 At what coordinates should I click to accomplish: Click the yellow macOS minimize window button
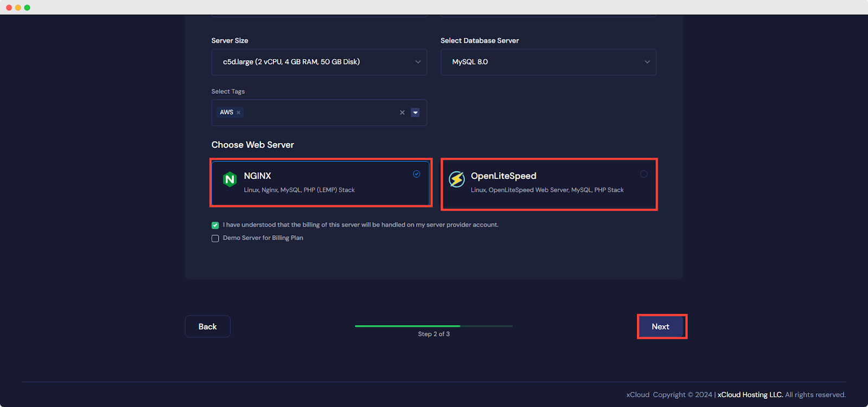pos(18,8)
